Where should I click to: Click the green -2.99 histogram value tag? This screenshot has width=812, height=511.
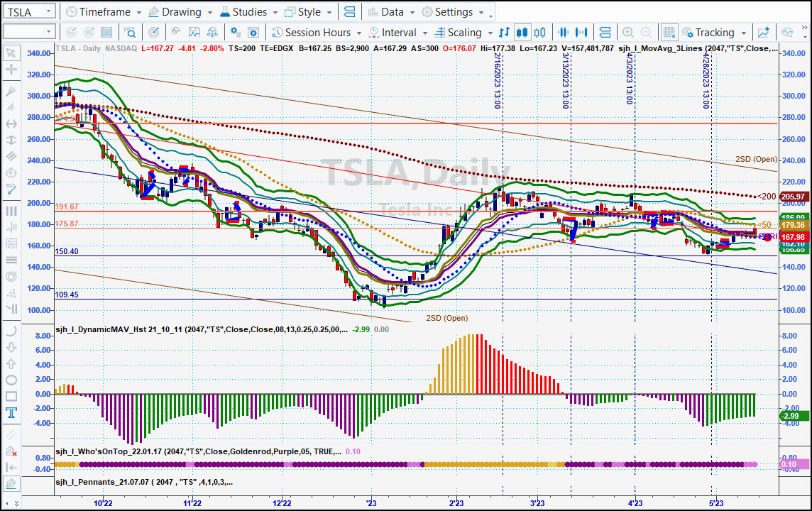pos(792,416)
